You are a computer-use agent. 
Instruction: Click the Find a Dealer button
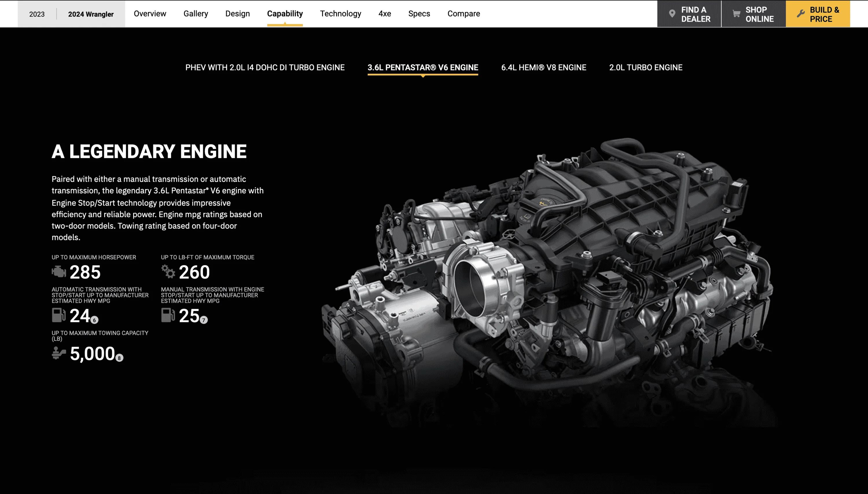[x=689, y=14]
